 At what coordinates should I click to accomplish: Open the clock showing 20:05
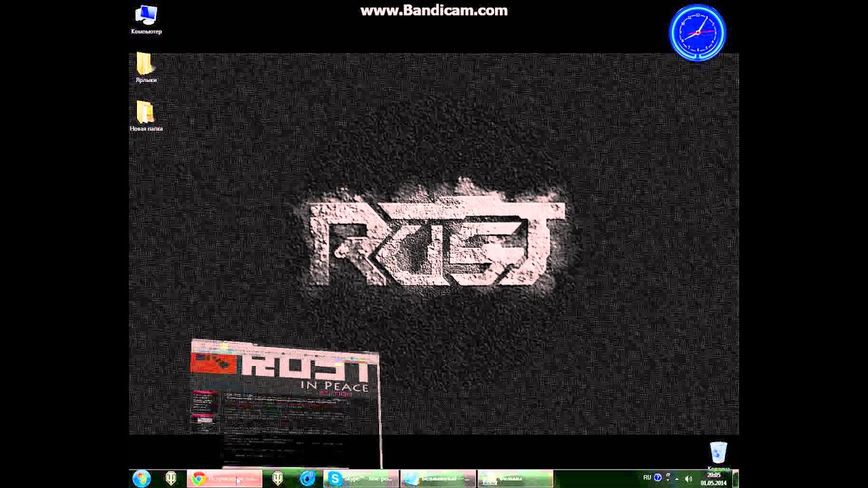pos(713,479)
